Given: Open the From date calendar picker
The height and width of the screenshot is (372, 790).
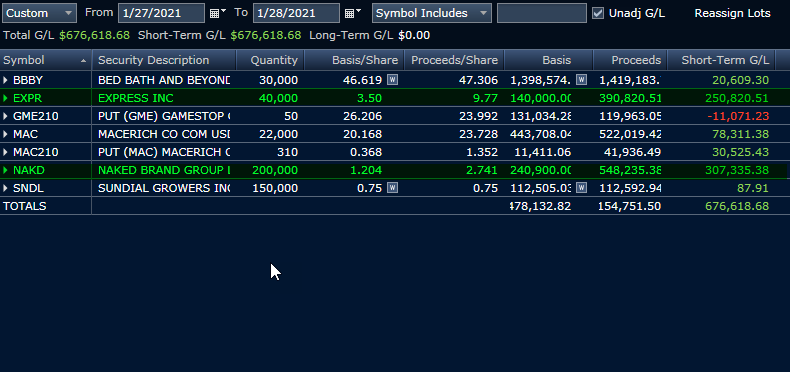Looking at the screenshot, I should point(217,14).
